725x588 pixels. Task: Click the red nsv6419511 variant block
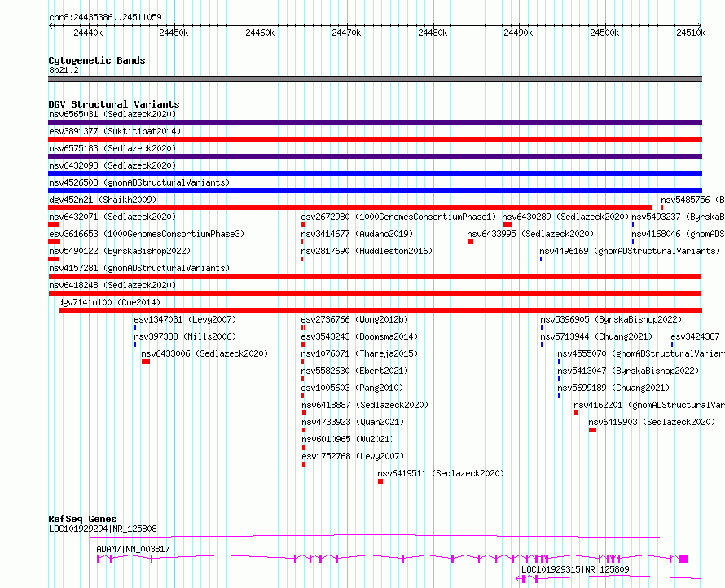click(x=380, y=481)
